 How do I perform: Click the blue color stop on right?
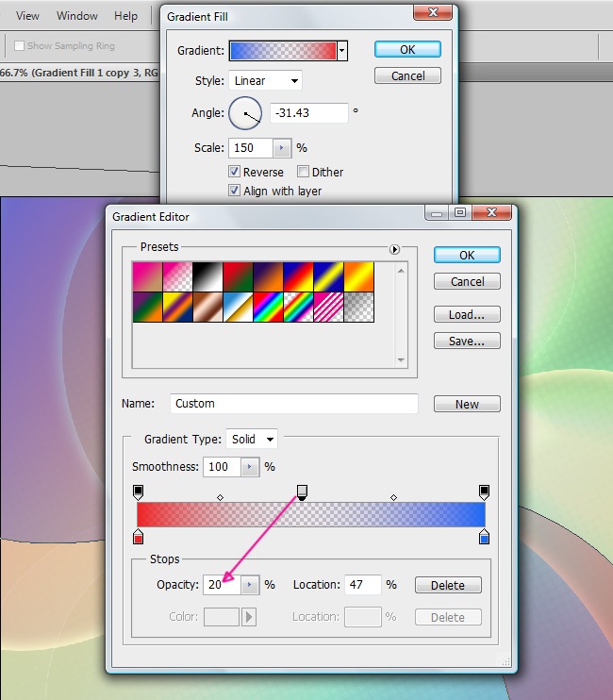[x=484, y=538]
